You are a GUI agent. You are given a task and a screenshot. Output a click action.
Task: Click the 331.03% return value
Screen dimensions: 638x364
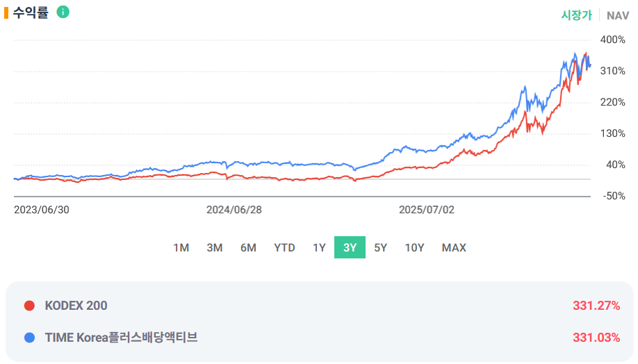[x=596, y=338]
